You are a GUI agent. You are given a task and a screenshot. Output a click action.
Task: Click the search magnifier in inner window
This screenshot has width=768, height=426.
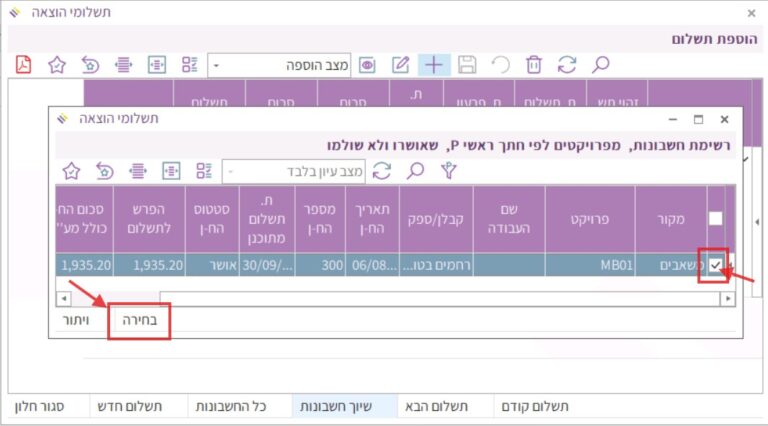point(416,171)
